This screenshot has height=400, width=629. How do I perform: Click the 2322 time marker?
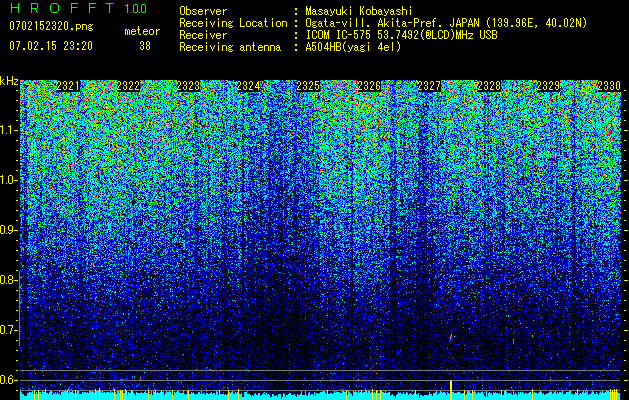[128, 86]
